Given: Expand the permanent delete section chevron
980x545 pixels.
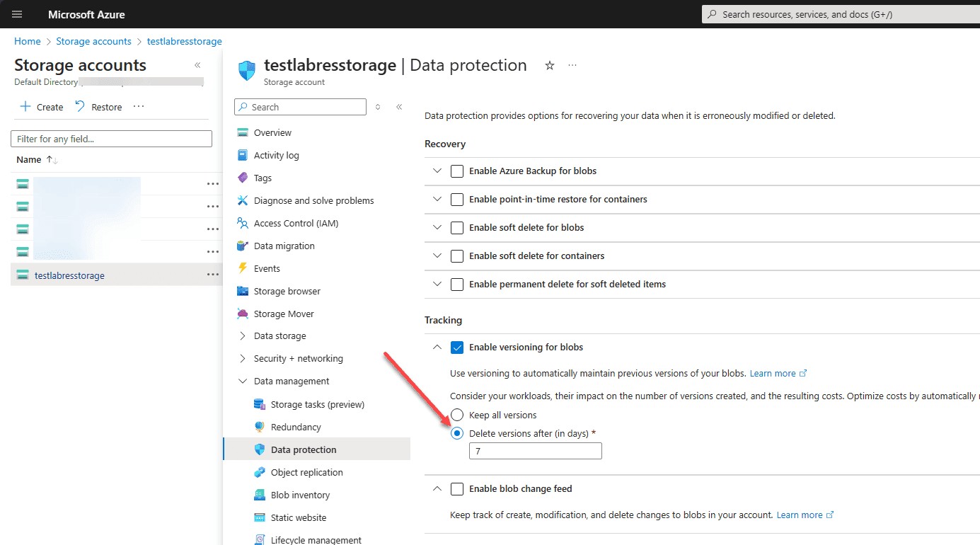Looking at the screenshot, I should [437, 284].
